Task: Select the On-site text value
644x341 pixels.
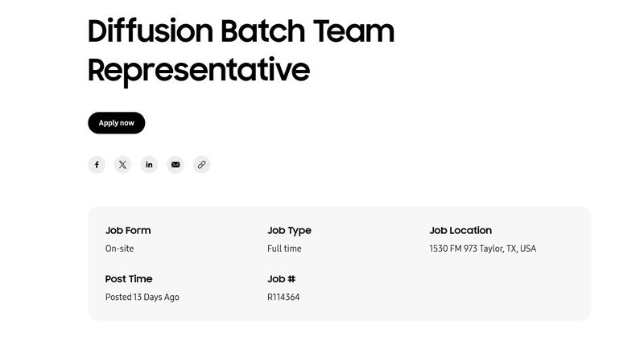Action: (x=119, y=249)
